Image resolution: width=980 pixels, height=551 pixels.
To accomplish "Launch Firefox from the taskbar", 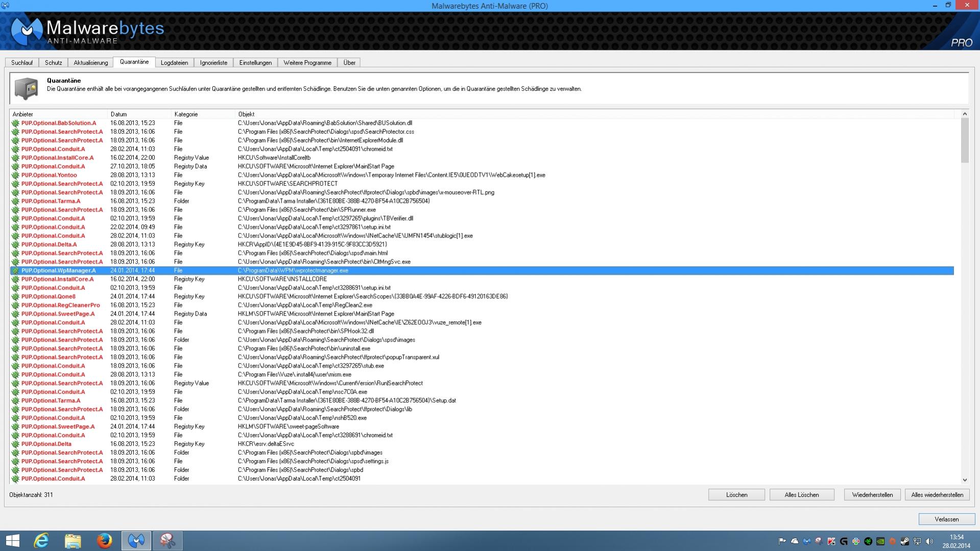I will [x=104, y=540].
